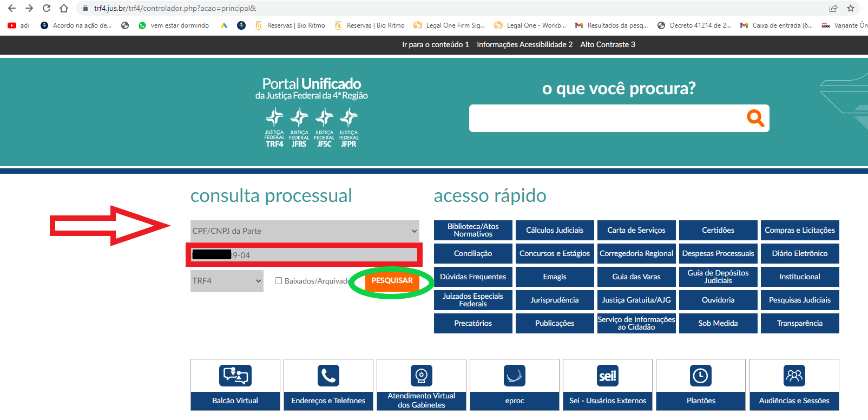Bookmark this page with the star icon

tap(851, 8)
